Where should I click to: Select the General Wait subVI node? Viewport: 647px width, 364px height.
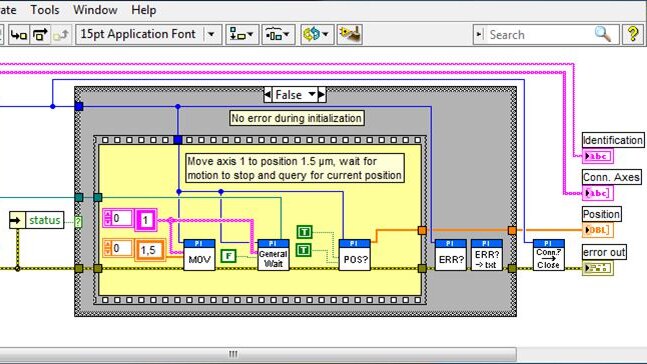coord(273,255)
